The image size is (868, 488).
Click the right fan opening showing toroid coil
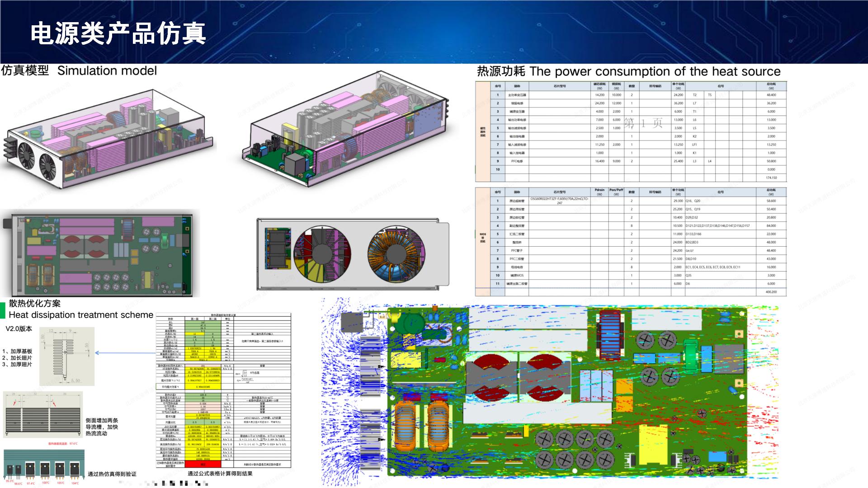click(396, 254)
